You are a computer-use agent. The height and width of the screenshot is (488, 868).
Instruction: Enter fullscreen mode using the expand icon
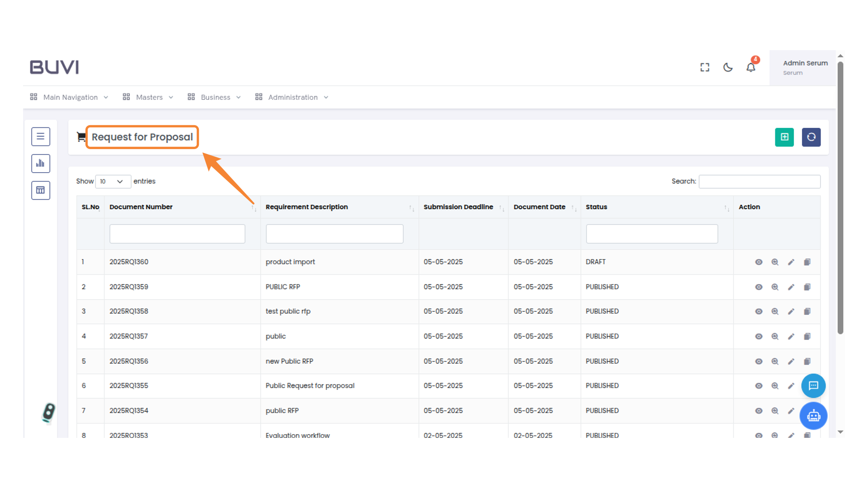(x=704, y=67)
